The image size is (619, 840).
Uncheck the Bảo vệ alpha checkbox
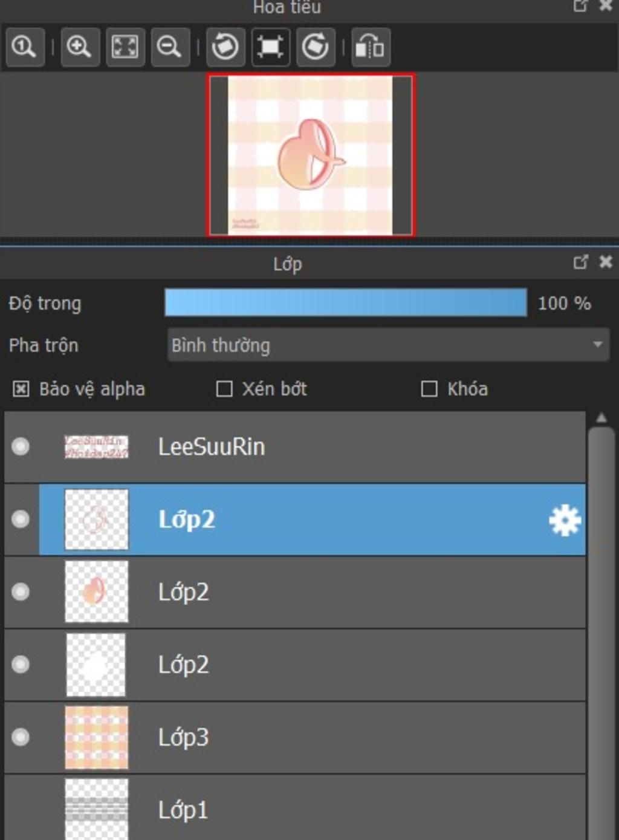[x=21, y=389]
